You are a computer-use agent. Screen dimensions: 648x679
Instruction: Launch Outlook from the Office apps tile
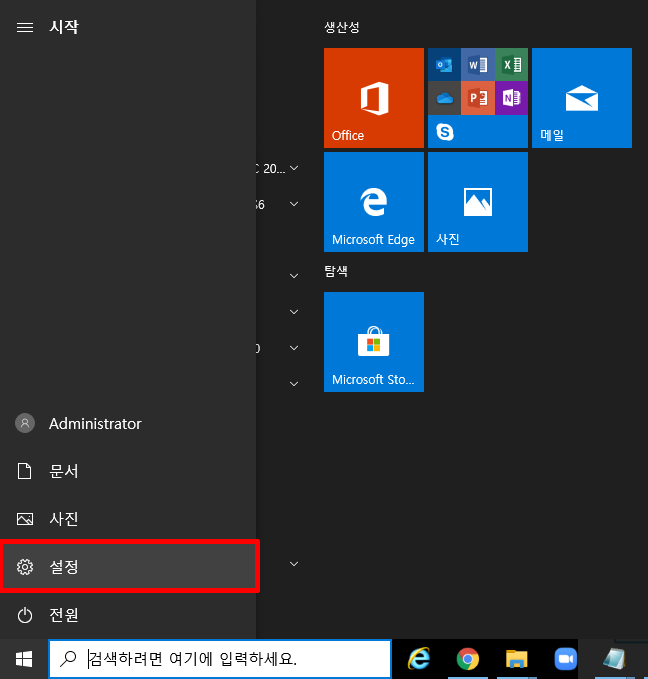[444, 65]
